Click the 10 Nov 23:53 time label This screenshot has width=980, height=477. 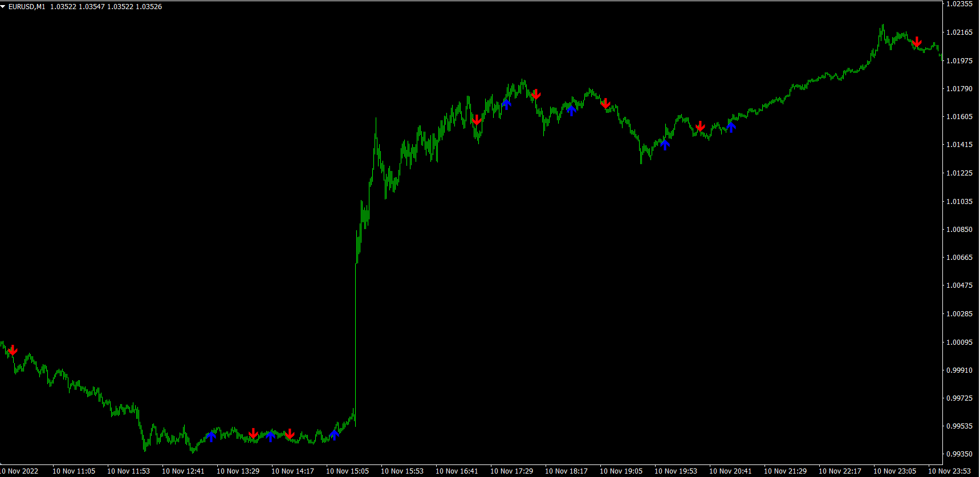pyautogui.click(x=950, y=471)
